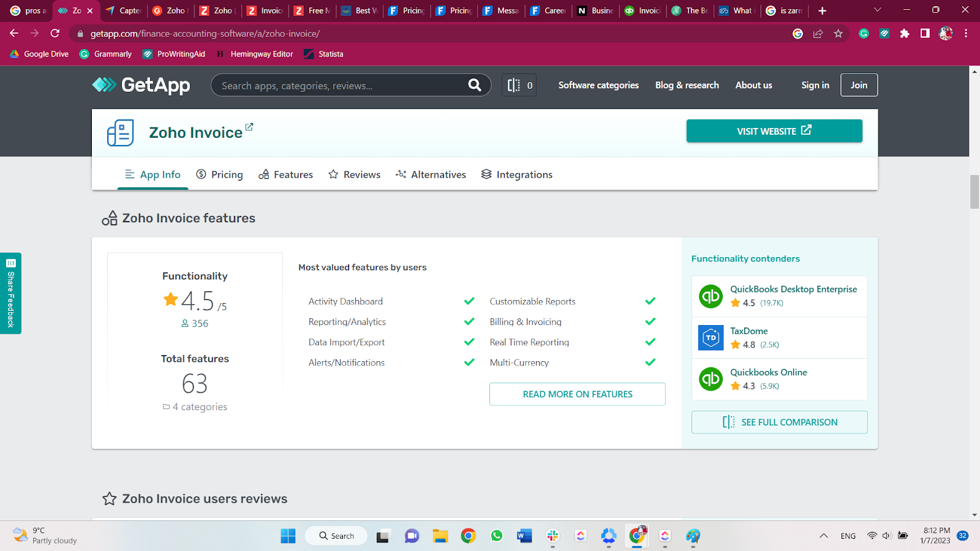Open Slack from the taskbar
Image resolution: width=980 pixels, height=551 pixels.
(x=552, y=536)
